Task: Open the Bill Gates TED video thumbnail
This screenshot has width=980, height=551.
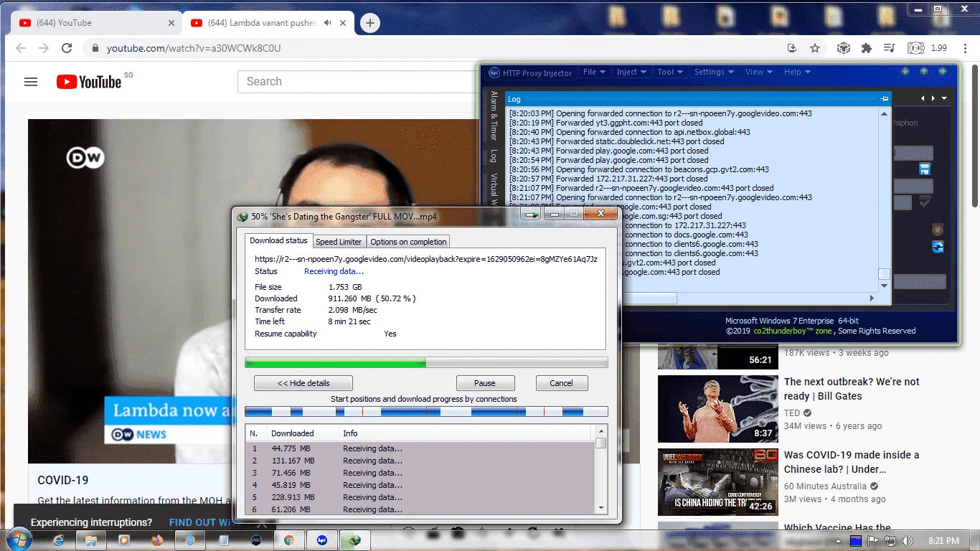Action: coord(717,409)
